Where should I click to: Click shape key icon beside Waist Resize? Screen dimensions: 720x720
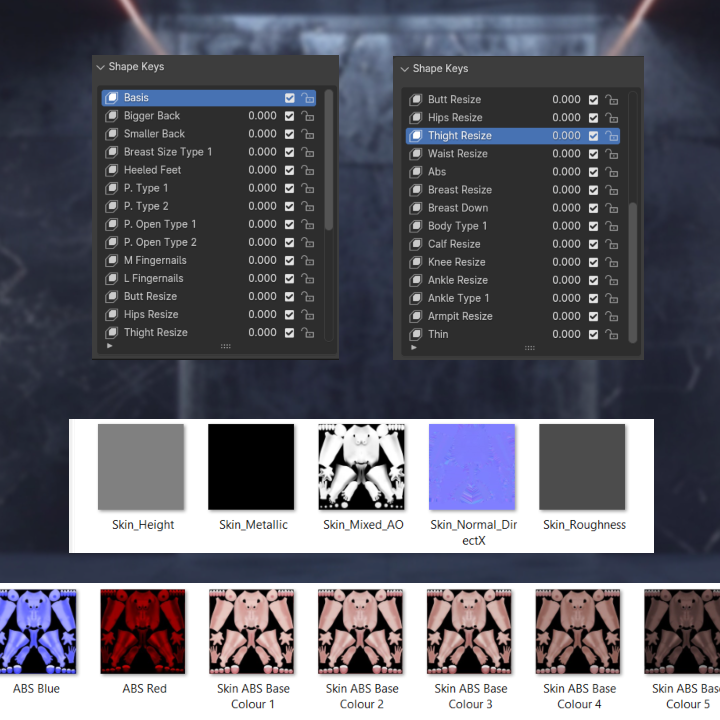click(x=416, y=154)
